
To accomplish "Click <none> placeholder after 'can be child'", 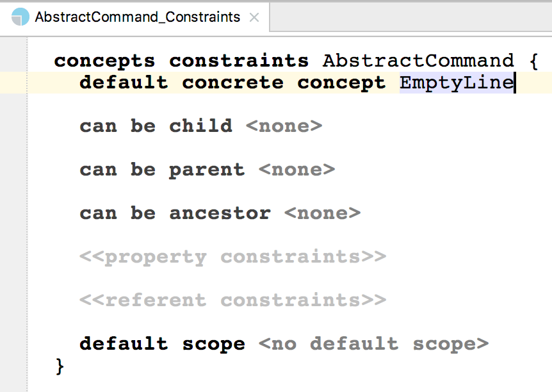I will pos(284,126).
